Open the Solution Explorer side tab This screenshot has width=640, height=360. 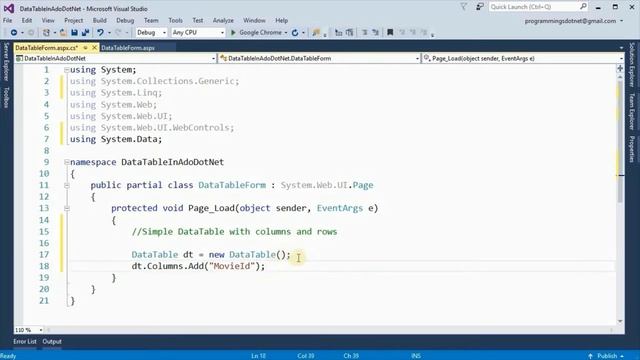(x=632, y=64)
